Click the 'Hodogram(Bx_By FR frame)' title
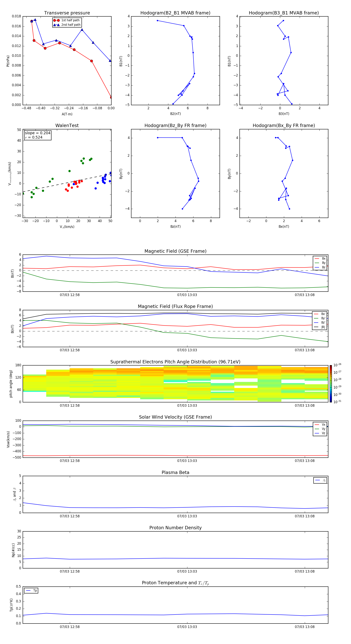The height and width of the screenshot is (644, 351). point(284,125)
